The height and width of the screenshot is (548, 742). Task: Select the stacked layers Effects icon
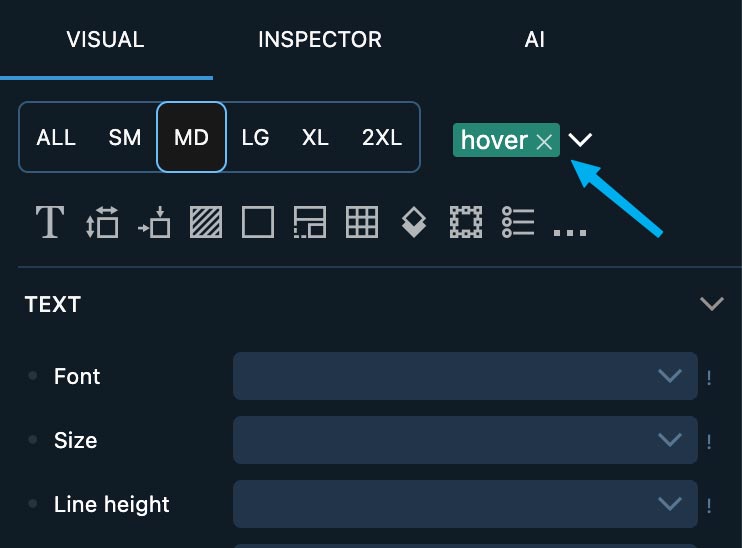click(414, 222)
